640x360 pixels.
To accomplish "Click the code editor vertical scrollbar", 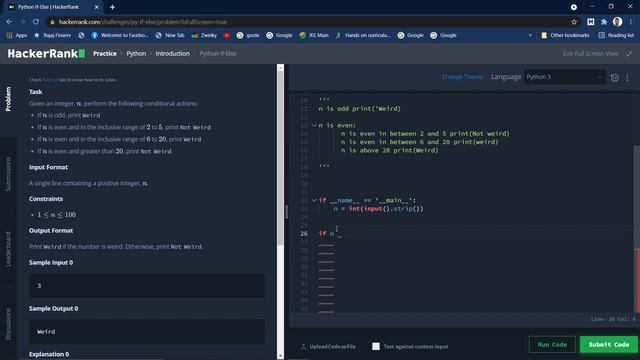I will [x=637, y=198].
